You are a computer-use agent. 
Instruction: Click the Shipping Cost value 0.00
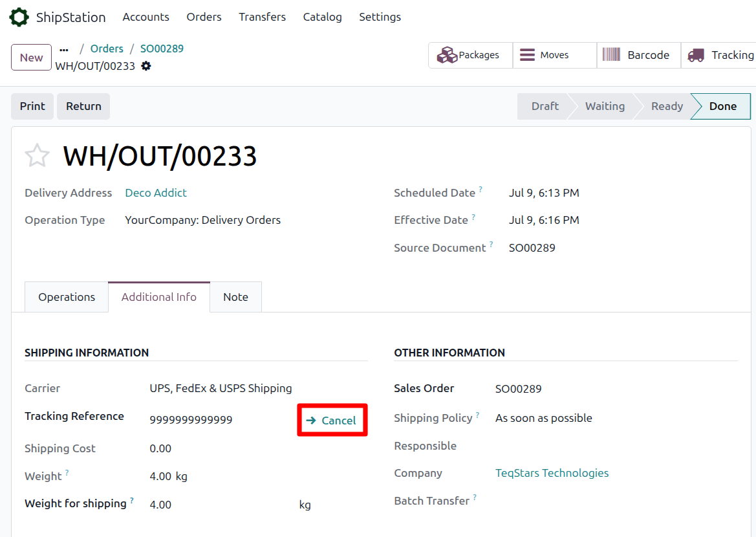[x=160, y=449]
